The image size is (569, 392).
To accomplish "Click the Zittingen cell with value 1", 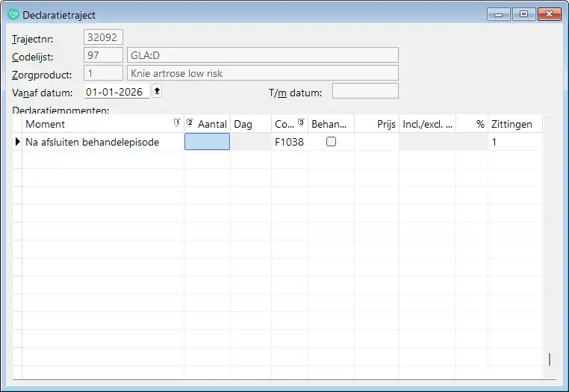I will [x=514, y=142].
